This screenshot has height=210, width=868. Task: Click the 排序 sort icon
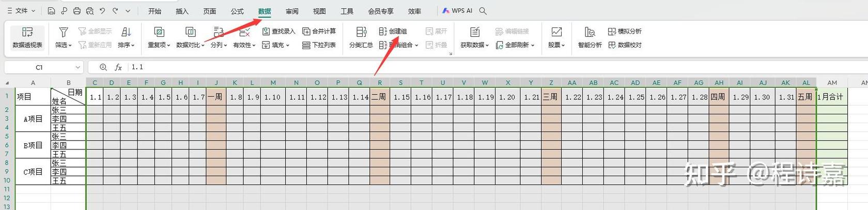[126, 32]
